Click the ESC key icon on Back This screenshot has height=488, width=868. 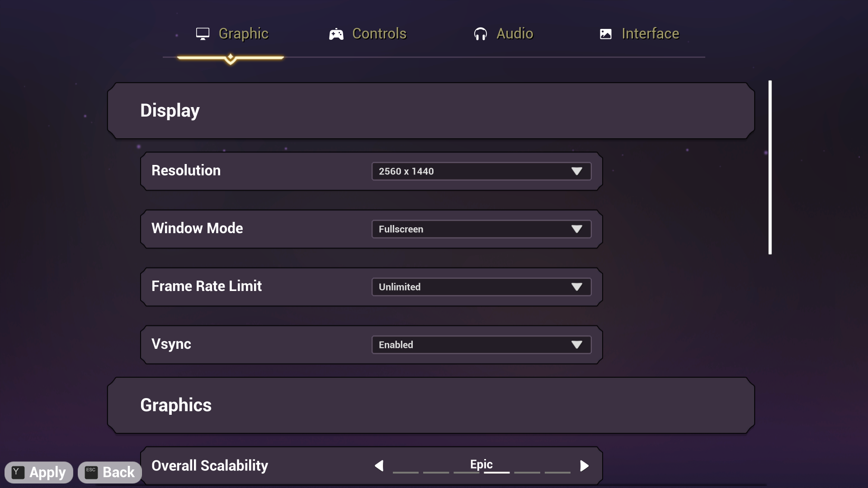coord(91,473)
